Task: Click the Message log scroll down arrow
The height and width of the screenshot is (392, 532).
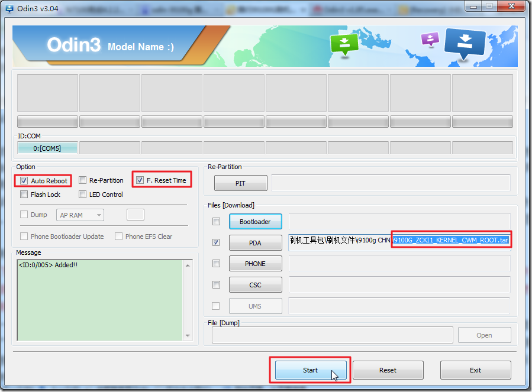Action: (188, 336)
